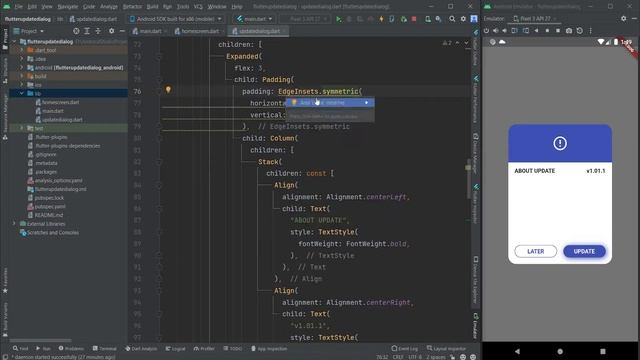Select the updatedialog.dart editor tab
Screen dimensions: 640x360
[258, 31]
